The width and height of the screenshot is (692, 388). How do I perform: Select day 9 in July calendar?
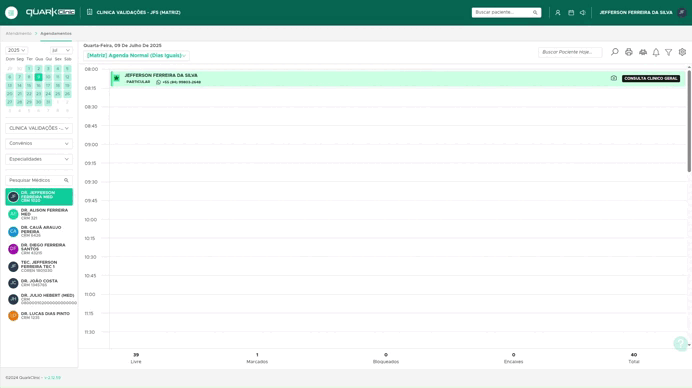pyautogui.click(x=38, y=77)
